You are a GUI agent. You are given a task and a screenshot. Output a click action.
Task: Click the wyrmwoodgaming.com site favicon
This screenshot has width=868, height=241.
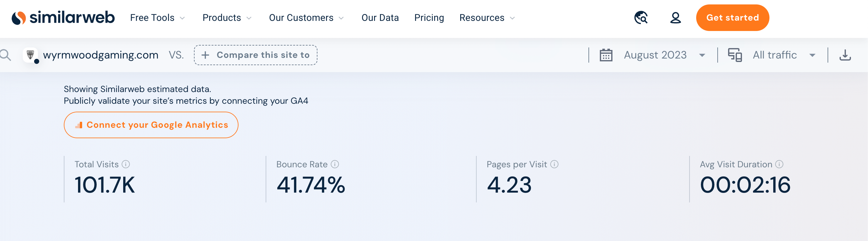(30, 55)
